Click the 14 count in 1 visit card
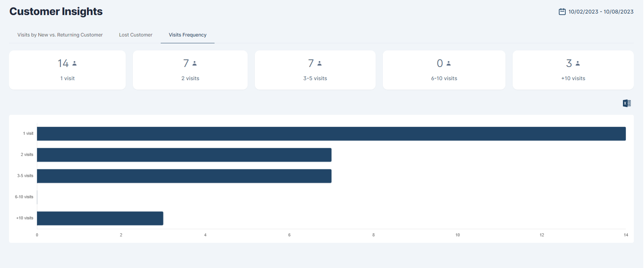 (63, 63)
